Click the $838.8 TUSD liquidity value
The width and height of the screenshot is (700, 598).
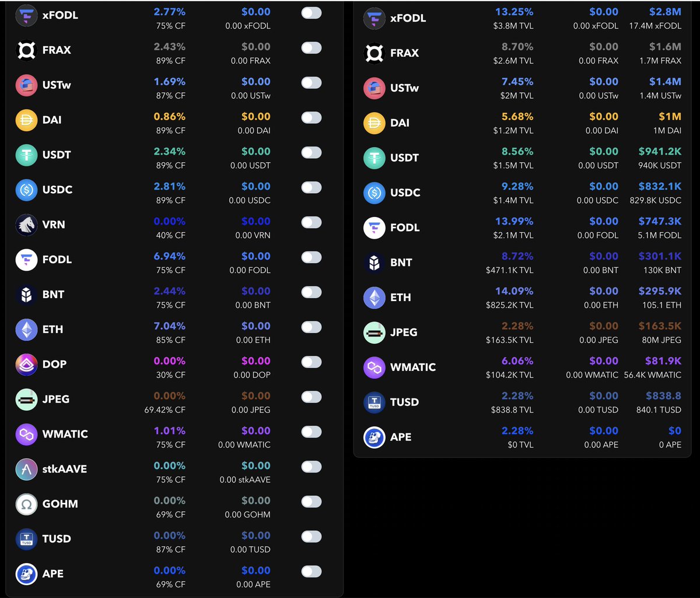(663, 396)
